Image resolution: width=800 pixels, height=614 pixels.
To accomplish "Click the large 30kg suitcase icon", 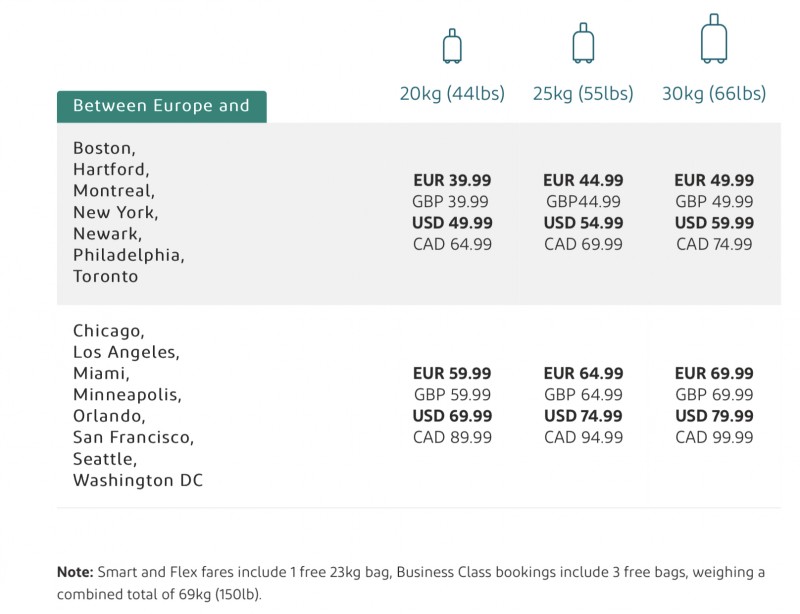I will point(714,39).
